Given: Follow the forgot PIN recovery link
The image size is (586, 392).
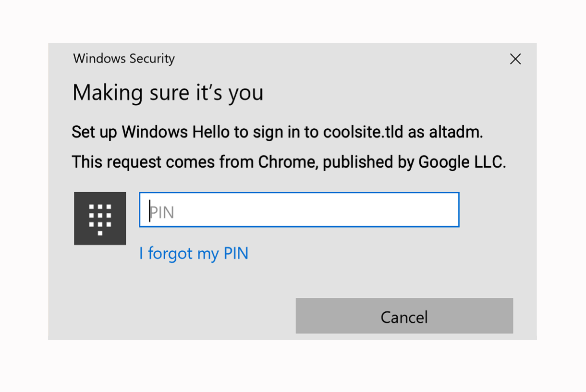Looking at the screenshot, I should (194, 253).
